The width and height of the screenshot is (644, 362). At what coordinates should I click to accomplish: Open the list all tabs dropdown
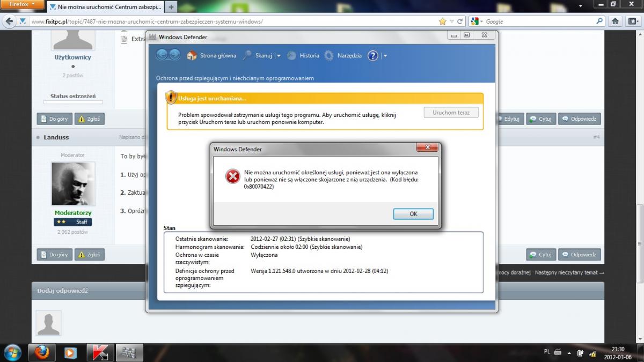581,7
